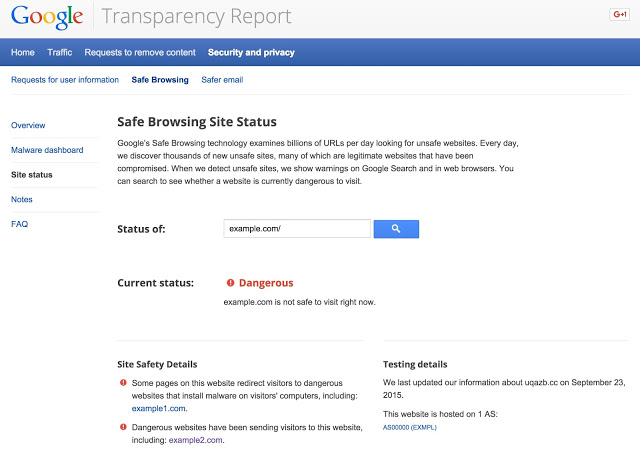Open Malware dashboard in the sidebar
This screenshot has height=454, width=640.
point(47,150)
